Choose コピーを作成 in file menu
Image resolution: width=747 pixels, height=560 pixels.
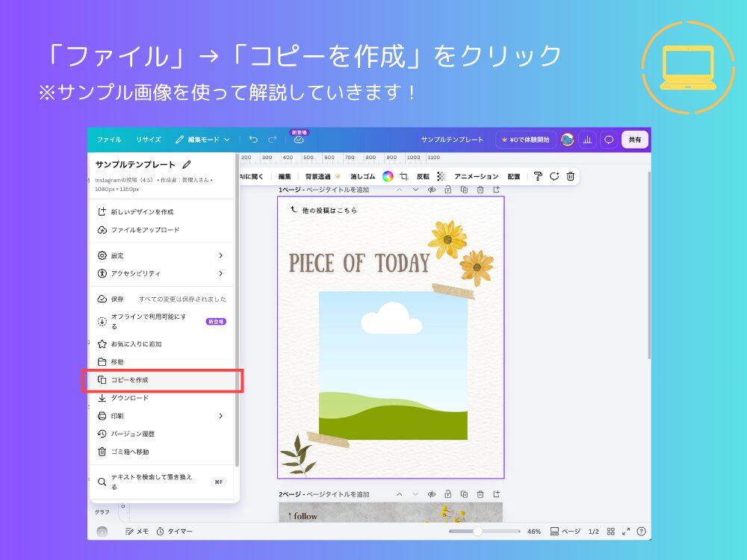tap(162, 380)
